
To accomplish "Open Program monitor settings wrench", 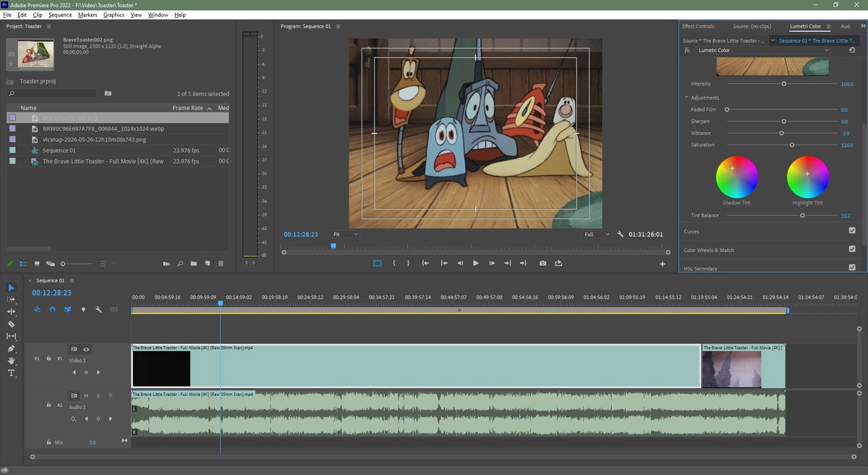I will (x=620, y=235).
